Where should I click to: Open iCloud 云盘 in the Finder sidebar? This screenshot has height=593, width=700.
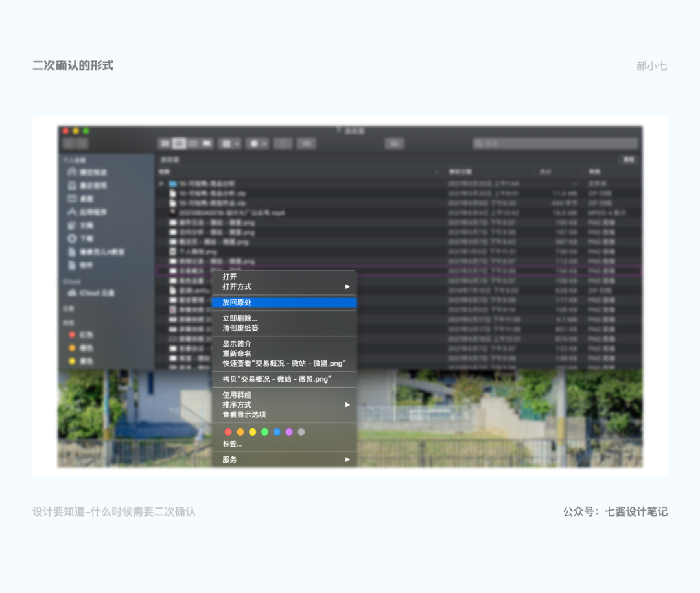pos(97,293)
